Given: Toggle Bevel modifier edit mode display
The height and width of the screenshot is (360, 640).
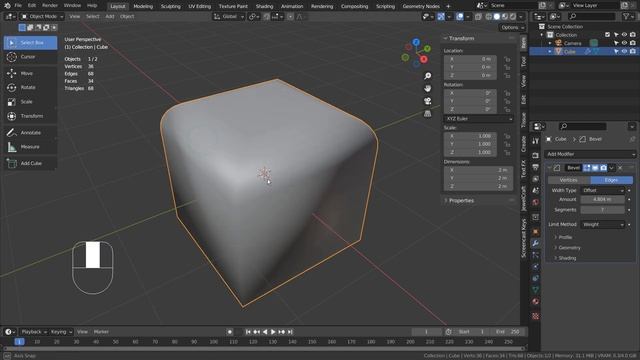Looking at the screenshot, I should [587, 168].
